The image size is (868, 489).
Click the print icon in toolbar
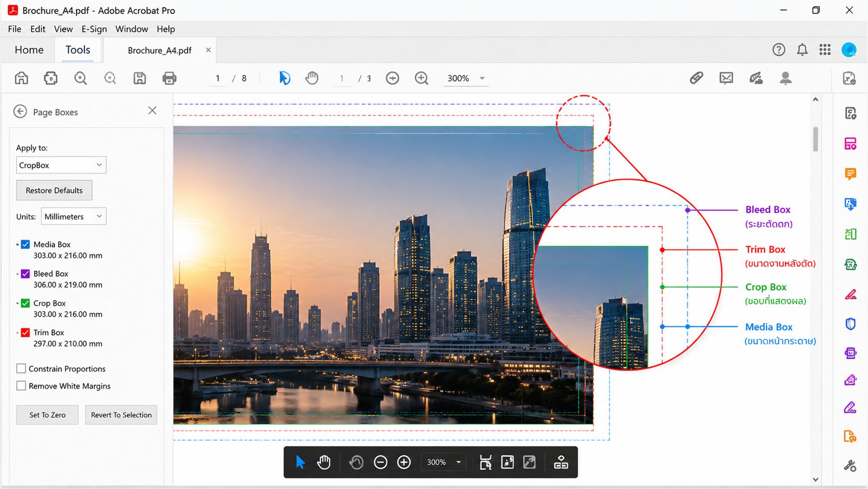click(169, 78)
